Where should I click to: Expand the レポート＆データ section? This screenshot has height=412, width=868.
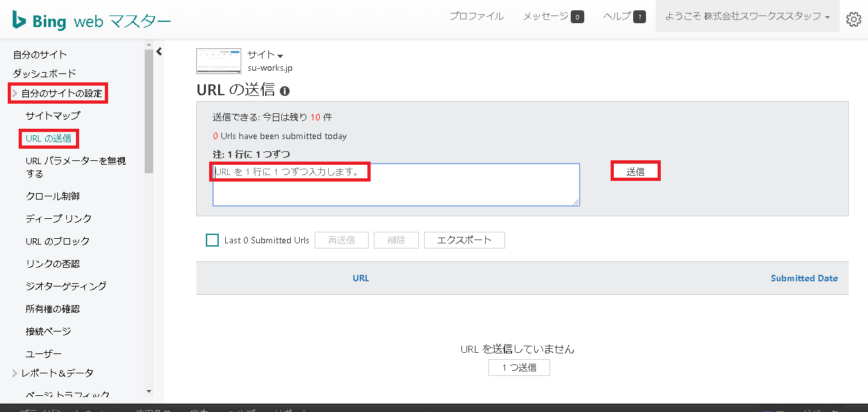point(15,373)
